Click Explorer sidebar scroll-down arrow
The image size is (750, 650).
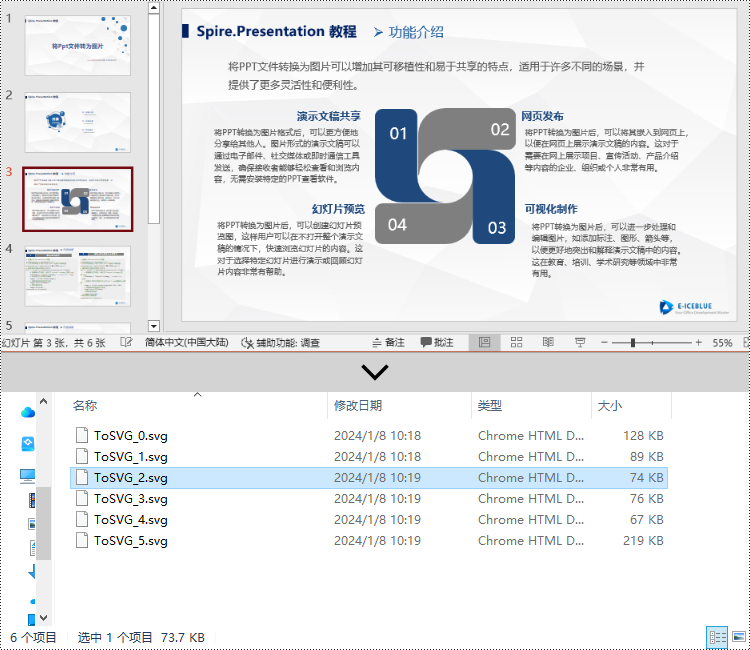tap(44, 617)
